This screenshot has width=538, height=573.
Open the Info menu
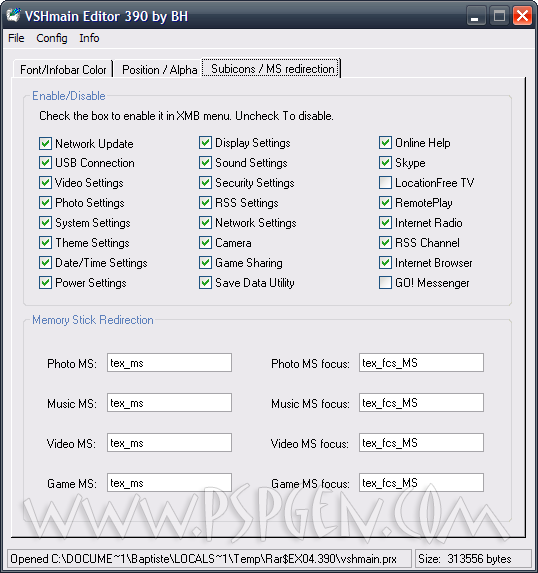point(89,38)
